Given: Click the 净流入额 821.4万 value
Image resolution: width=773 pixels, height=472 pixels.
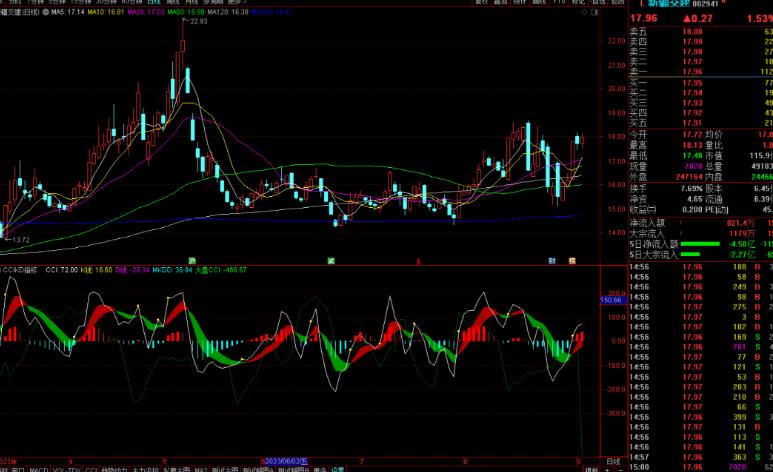Looking at the screenshot, I should point(740,223).
